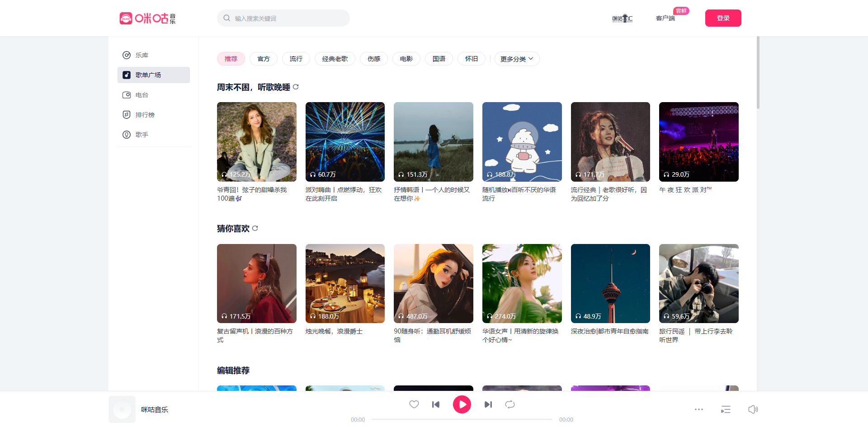Image resolution: width=868 pixels, height=427 pixels.
Task: Open the 排行榜 charts sidebar item
Action: [x=154, y=115]
